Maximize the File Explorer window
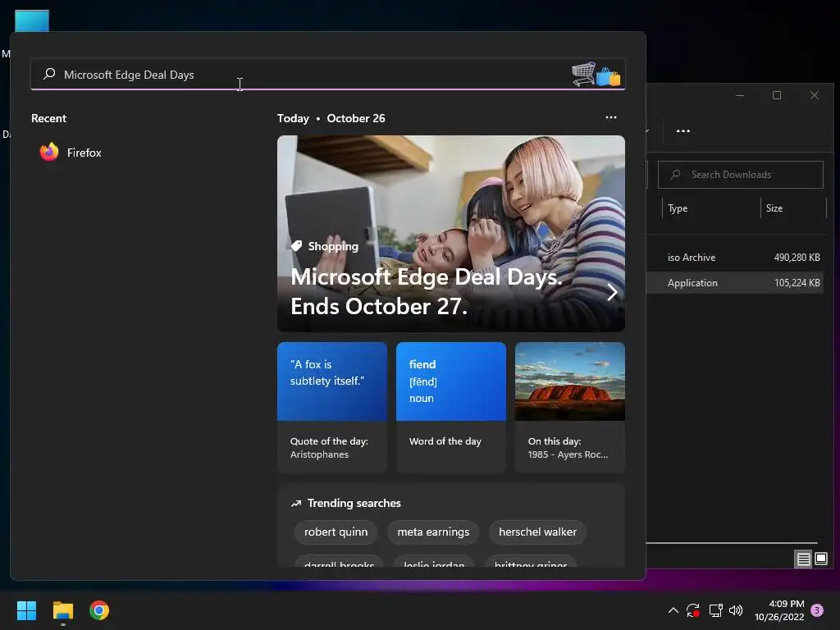The width and height of the screenshot is (840, 630). coord(777,95)
